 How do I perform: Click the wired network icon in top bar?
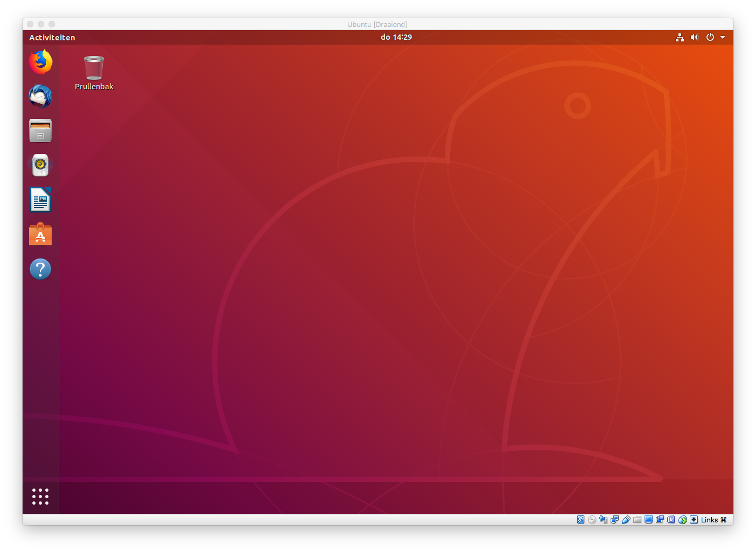(680, 37)
